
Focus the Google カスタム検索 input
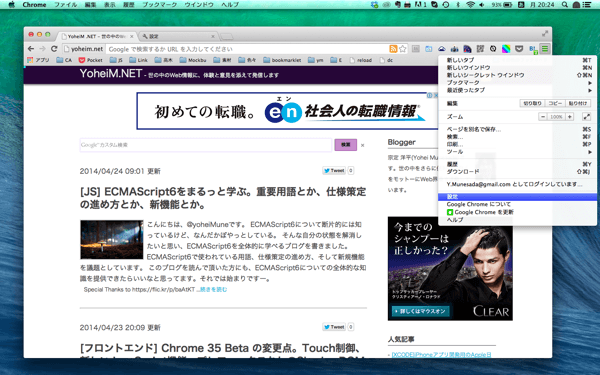(x=205, y=145)
